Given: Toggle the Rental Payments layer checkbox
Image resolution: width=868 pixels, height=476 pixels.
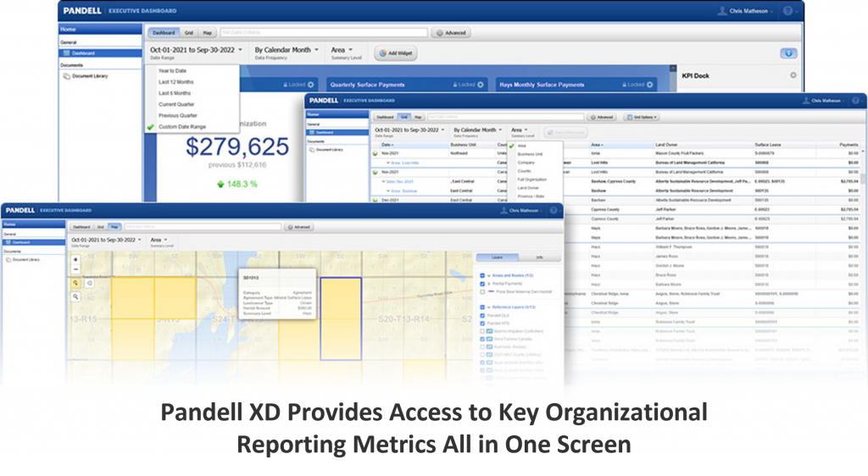Looking at the screenshot, I should (482, 284).
